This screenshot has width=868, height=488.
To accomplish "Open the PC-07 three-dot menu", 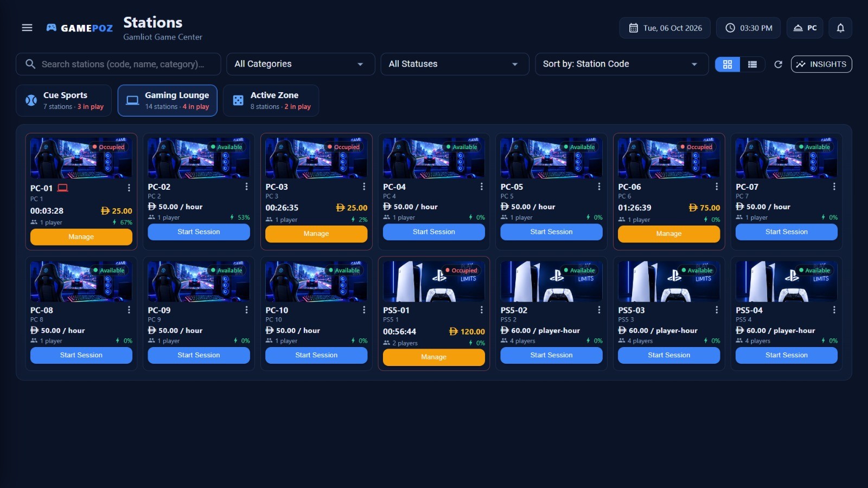I will click(x=834, y=187).
